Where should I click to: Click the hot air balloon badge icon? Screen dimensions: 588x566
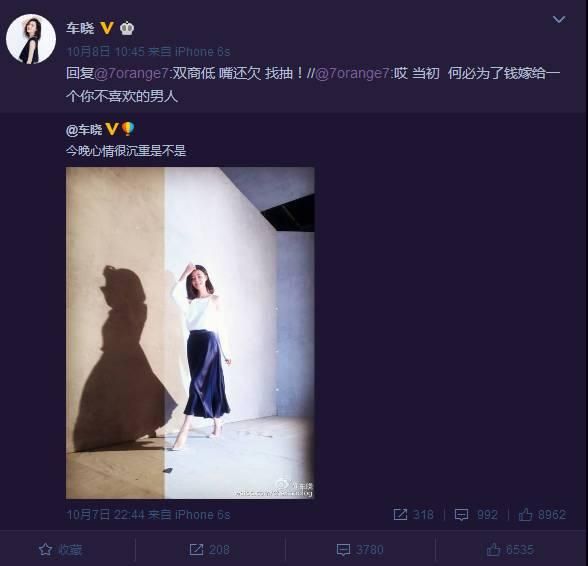tap(128, 129)
